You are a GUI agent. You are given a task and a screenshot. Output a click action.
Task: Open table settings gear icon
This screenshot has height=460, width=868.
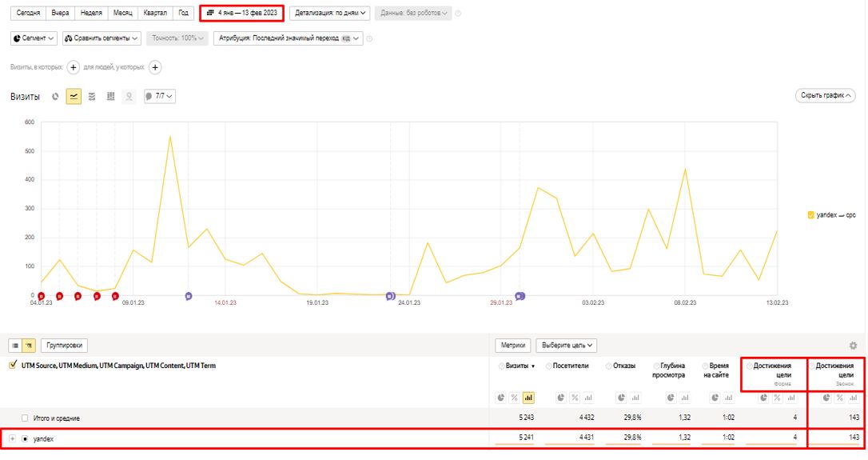(853, 346)
